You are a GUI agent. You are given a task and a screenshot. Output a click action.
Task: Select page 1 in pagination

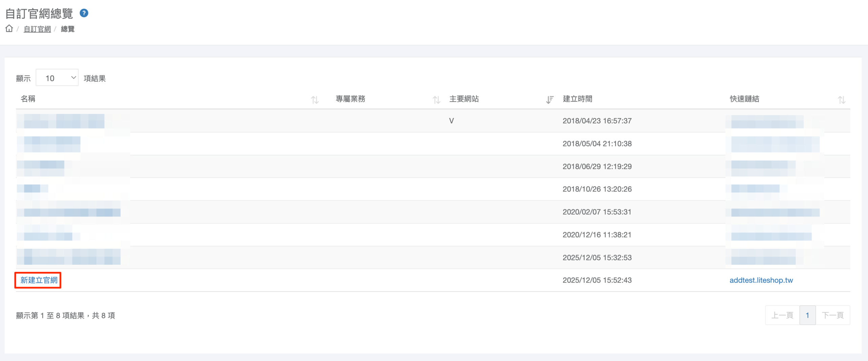click(807, 315)
